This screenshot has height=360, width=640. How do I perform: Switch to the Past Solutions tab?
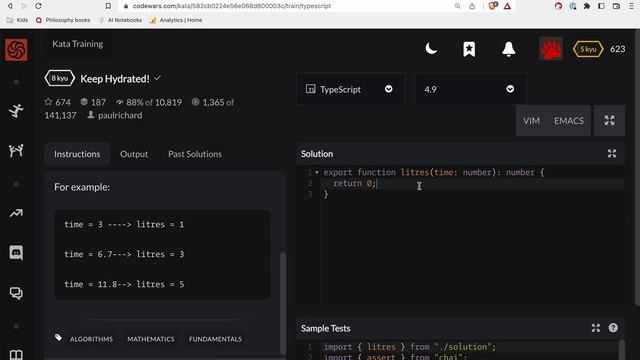pos(195,154)
